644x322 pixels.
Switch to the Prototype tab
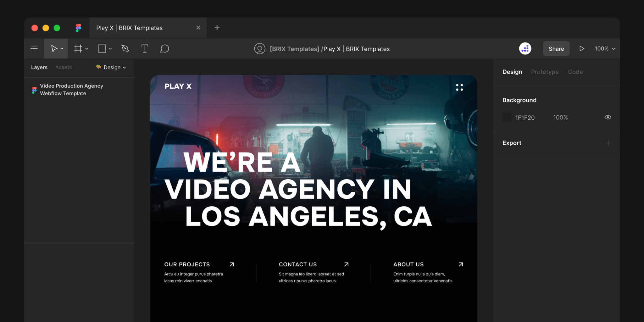(545, 72)
